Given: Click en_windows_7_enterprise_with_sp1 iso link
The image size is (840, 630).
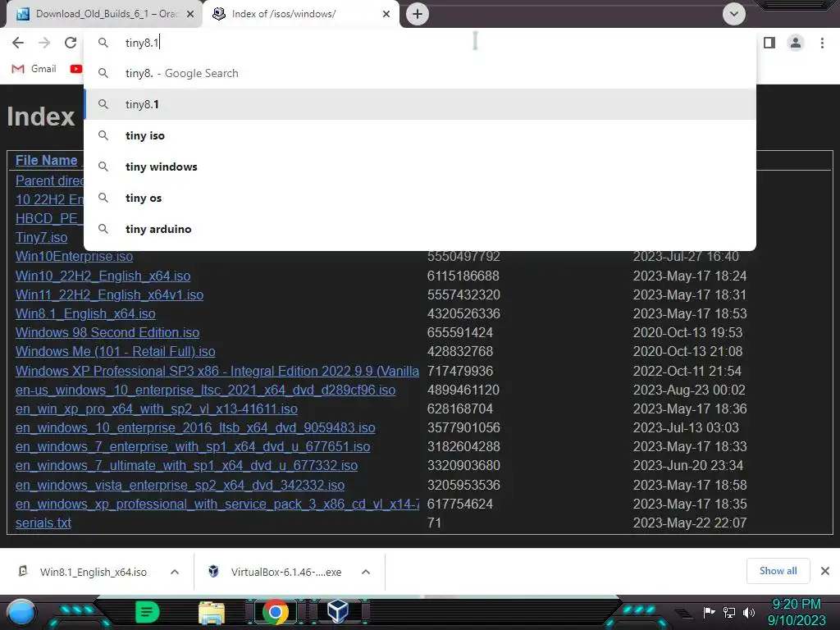Looking at the screenshot, I should click(x=193, y=446).
